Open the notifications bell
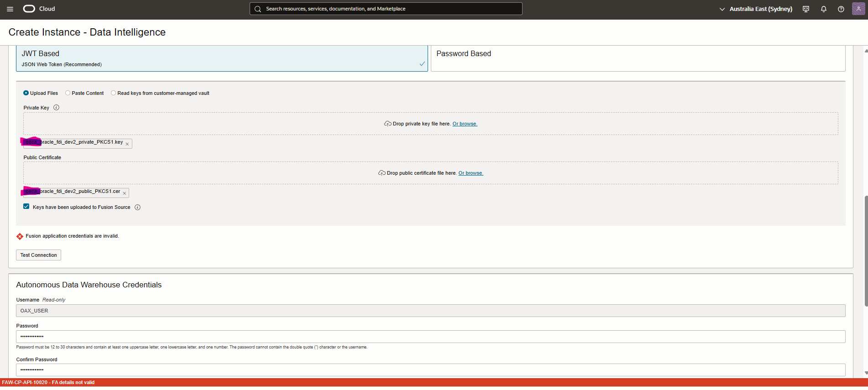Image resolution: width=868 pixels, height=390 pixels. click(x=824, y=9)
